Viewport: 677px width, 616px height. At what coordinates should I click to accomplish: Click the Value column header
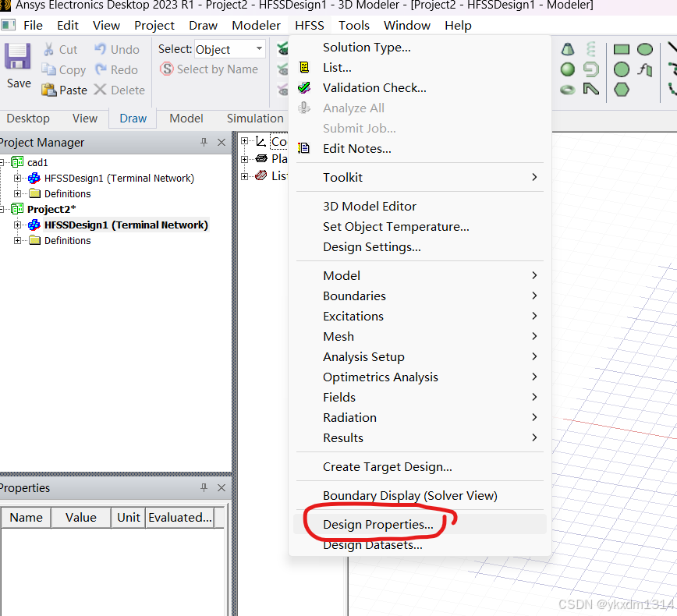tap(81, 517)
